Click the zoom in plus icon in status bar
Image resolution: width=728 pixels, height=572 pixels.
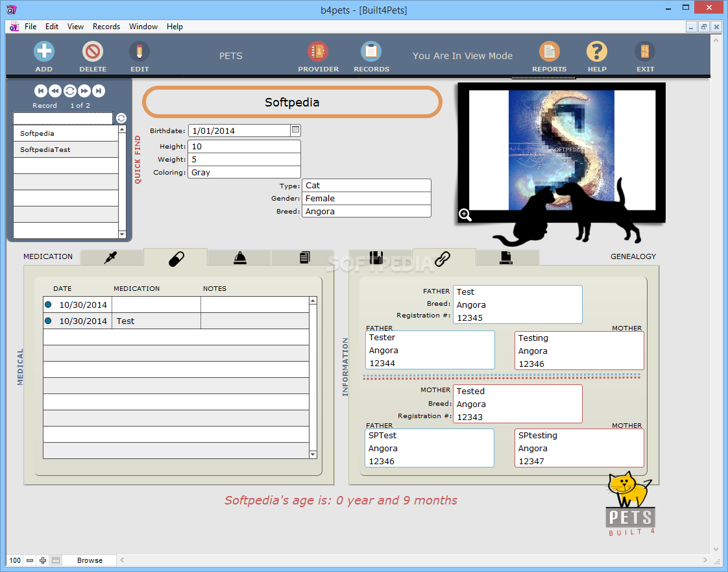[x=43, y=560]
